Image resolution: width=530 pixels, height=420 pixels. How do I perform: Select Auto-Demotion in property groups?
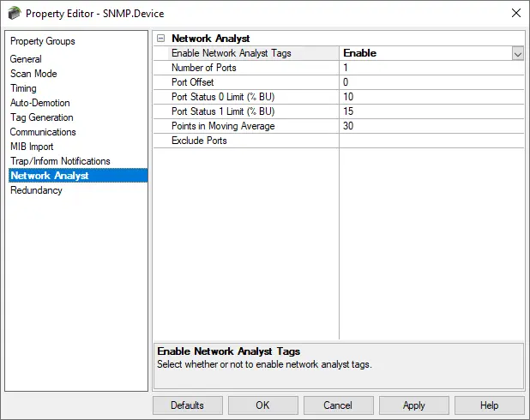[40, 103]
